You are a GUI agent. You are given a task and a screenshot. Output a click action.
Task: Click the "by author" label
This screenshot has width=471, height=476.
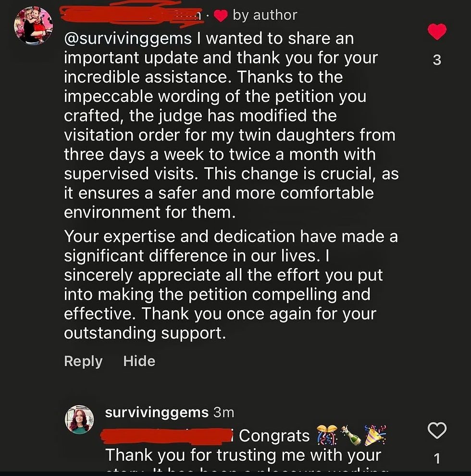(265, 15)
